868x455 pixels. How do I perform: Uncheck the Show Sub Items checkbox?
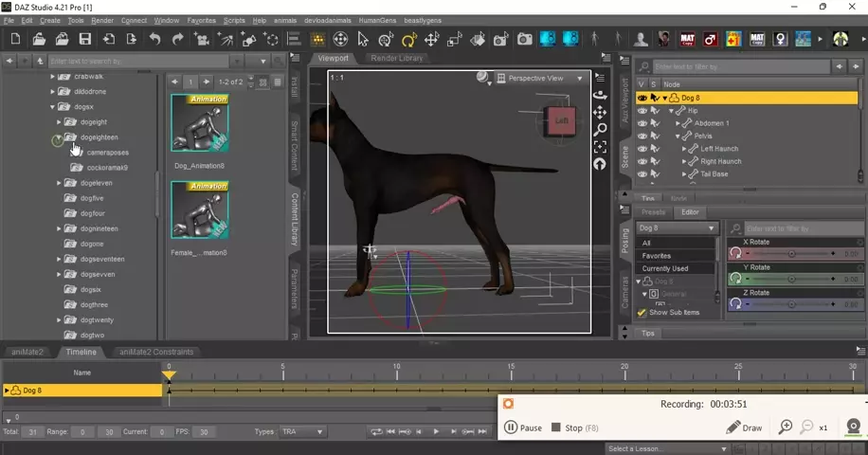click(642, 312)
